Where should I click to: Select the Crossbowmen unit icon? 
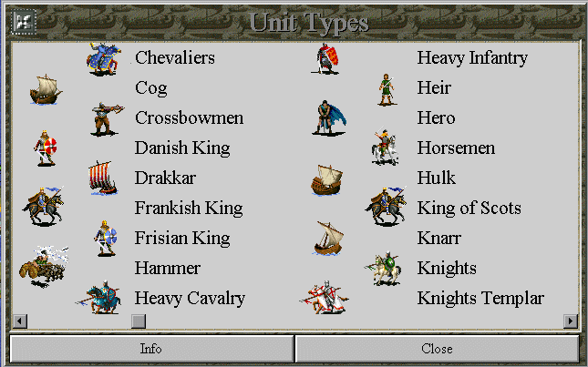click(x=107, y=118)
